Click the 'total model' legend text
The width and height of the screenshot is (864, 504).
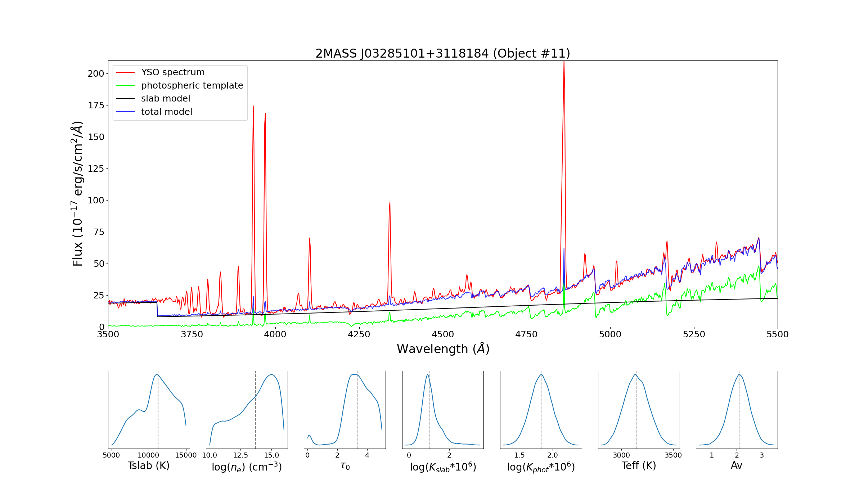coord(166,112)
